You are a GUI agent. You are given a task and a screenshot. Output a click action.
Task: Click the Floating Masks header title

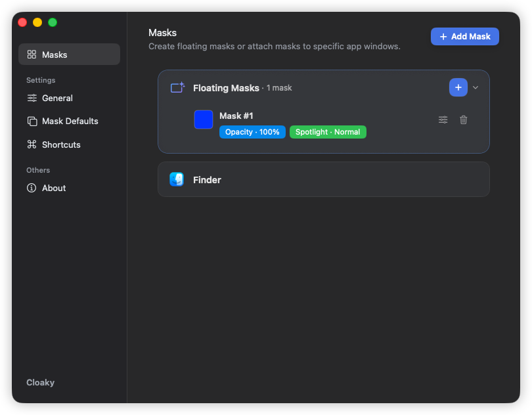tap(226, 88)
